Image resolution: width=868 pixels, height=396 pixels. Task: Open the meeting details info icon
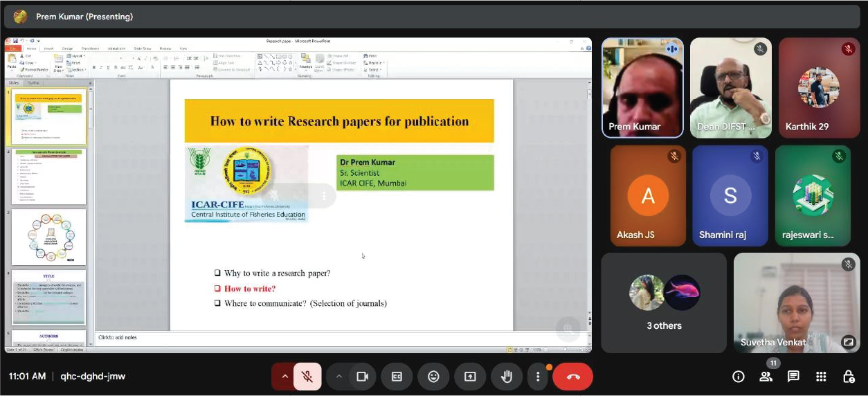[x=739, y=377]
